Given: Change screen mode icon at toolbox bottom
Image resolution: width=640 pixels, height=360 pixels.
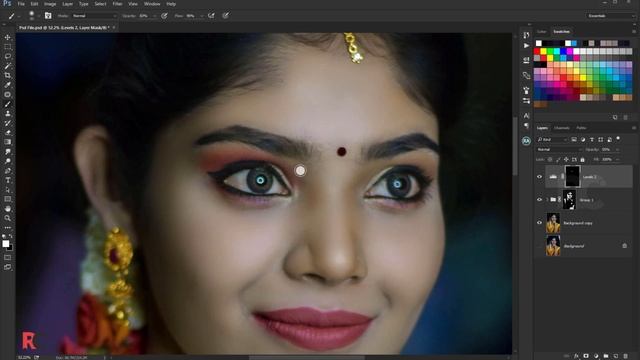Looking at the screenshot, I should [8, 267].
